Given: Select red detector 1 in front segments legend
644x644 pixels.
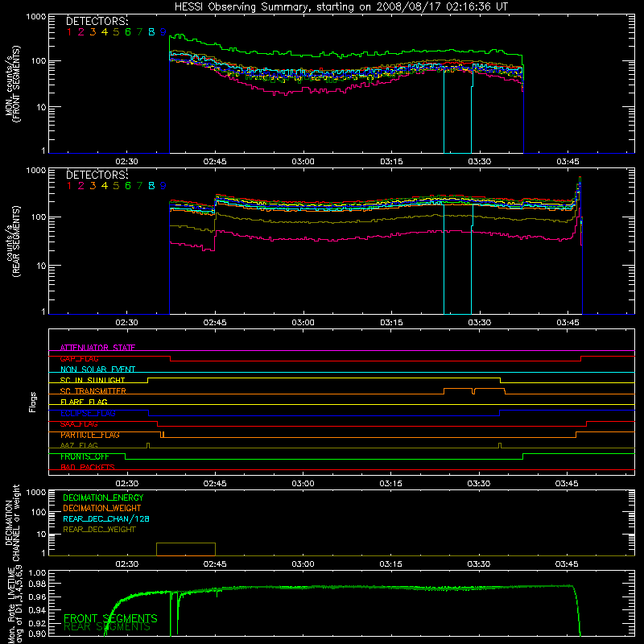Looking at the screenshot, I should click(69, 32).
